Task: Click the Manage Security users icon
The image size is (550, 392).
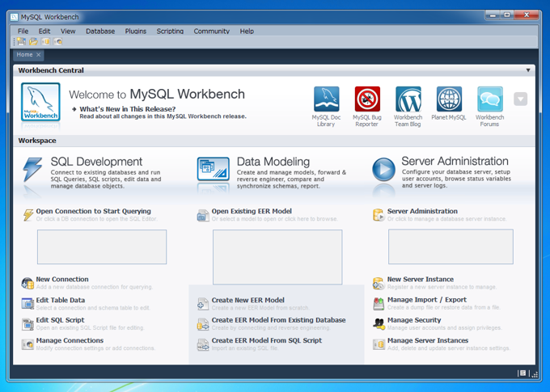Action: tap(379, 323)
